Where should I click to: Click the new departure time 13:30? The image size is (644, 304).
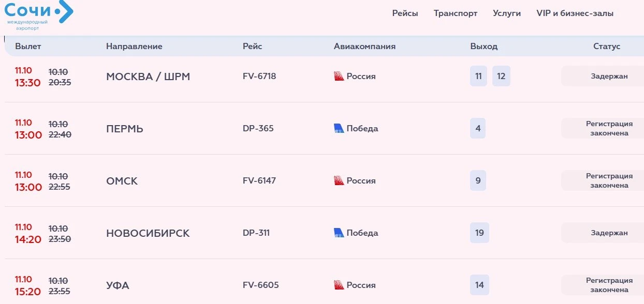[28, 83]
